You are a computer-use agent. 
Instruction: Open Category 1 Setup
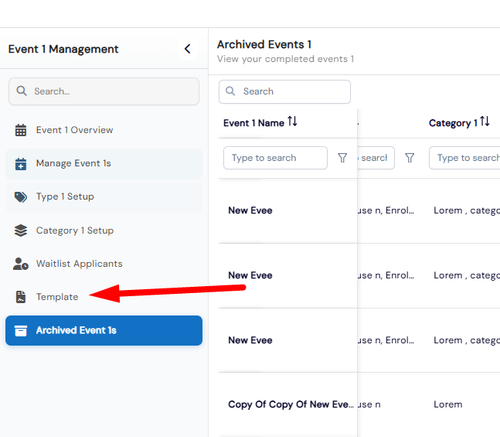(104, 230)
